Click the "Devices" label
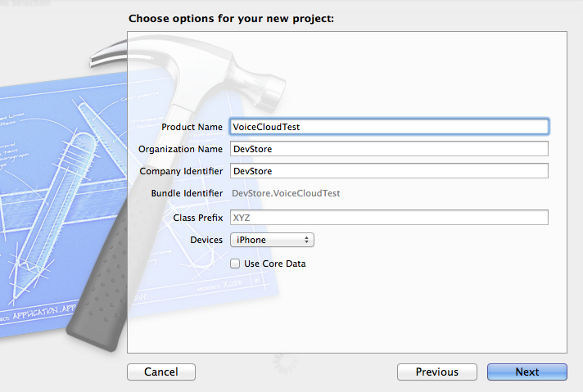The height and width of the screenshot is (392, 583). tap(206, 240)
